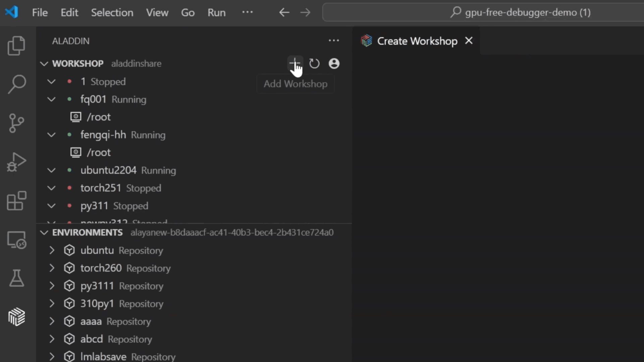
Task: Expand the torch260 repository
Action: [52, 268]
